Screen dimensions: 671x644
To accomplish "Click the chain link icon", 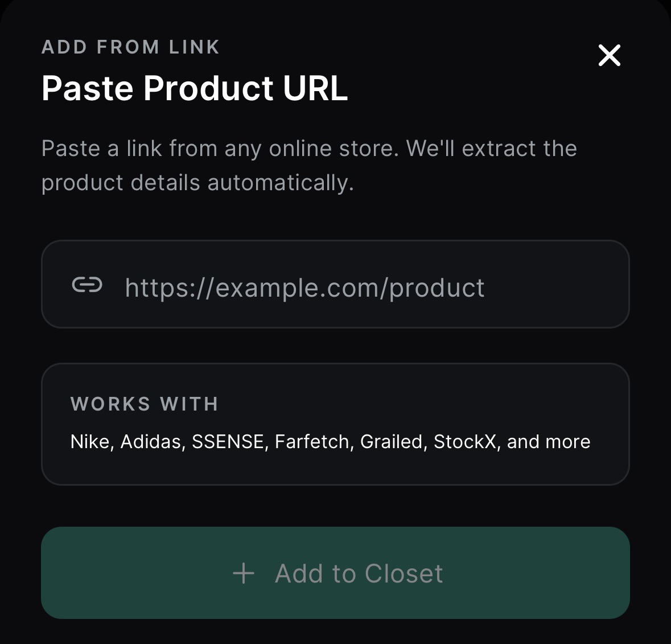I will (87, 285).
